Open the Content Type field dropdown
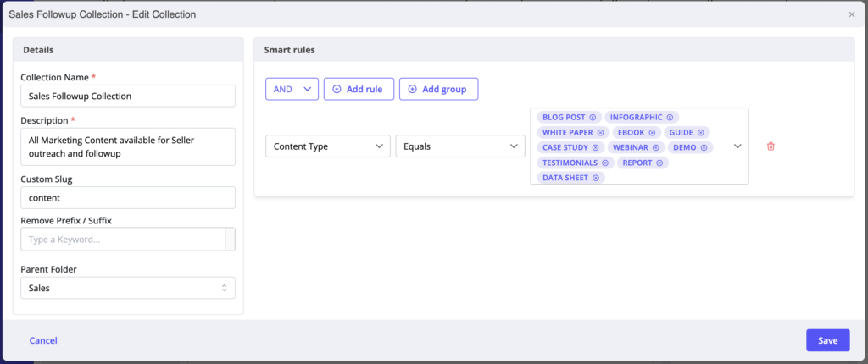The height and width of the screenshot is (364, 868). (327, 146)
